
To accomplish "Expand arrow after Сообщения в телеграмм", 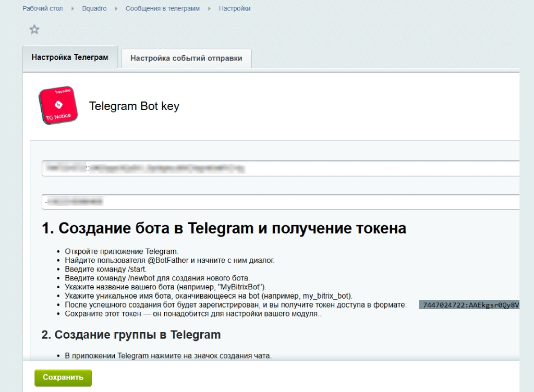I will [x=209, y=9].
